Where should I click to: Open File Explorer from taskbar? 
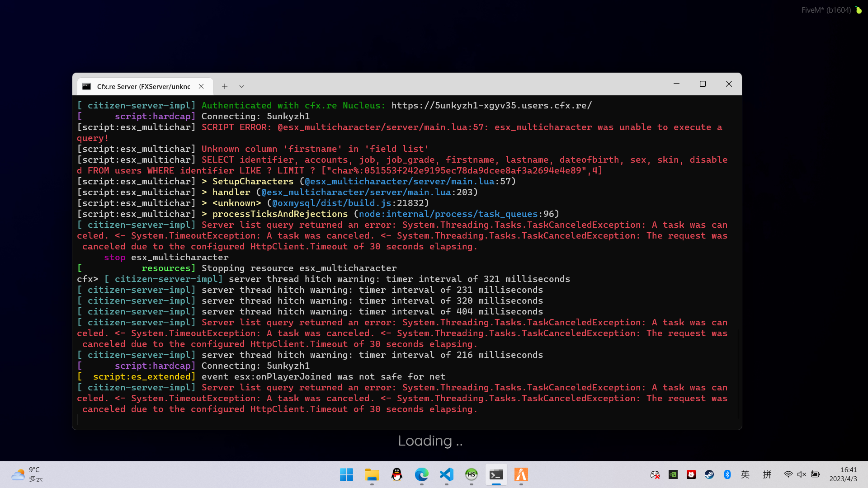click(372, 474)
